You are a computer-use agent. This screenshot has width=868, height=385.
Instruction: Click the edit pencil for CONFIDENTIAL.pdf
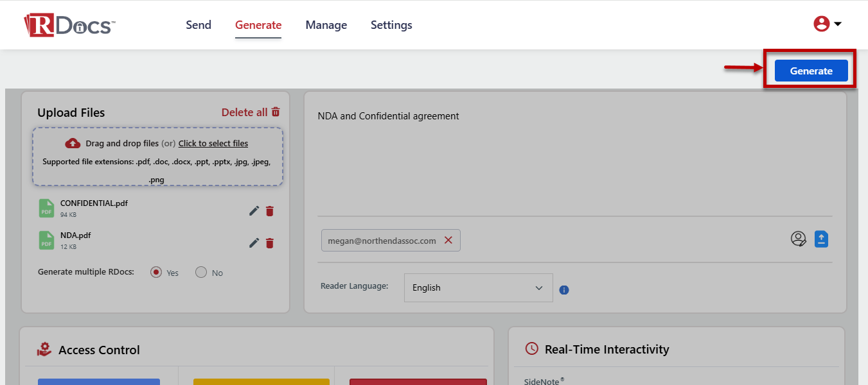tap(254, 211)
